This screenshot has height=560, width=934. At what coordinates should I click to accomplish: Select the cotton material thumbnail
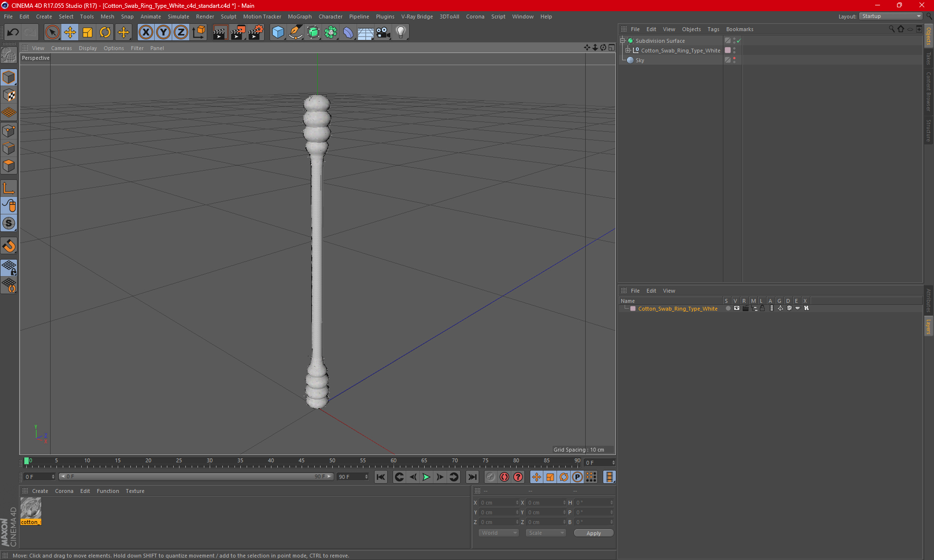click(31, 508)
